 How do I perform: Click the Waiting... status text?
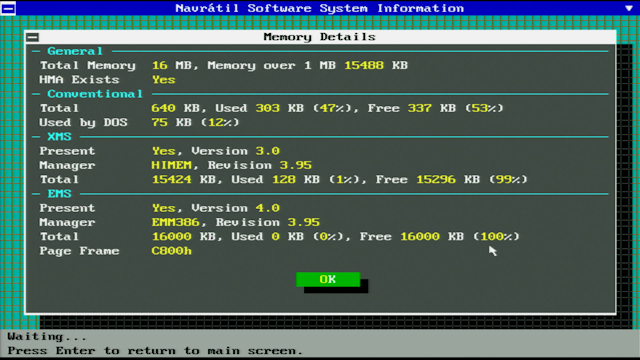(x=47, y=337)
